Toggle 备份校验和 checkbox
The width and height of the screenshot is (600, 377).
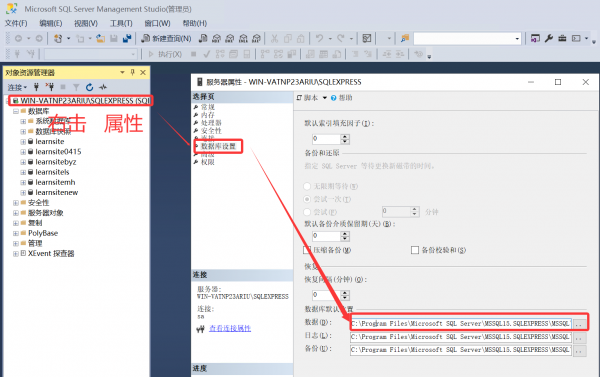click(415, 250)
